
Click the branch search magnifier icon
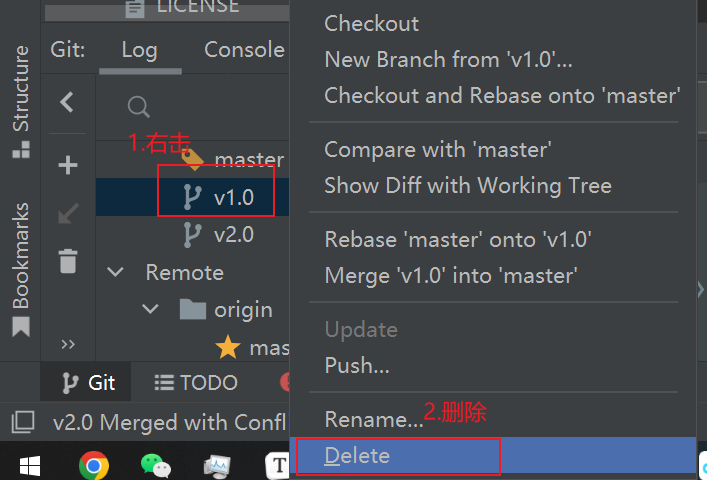139,107
